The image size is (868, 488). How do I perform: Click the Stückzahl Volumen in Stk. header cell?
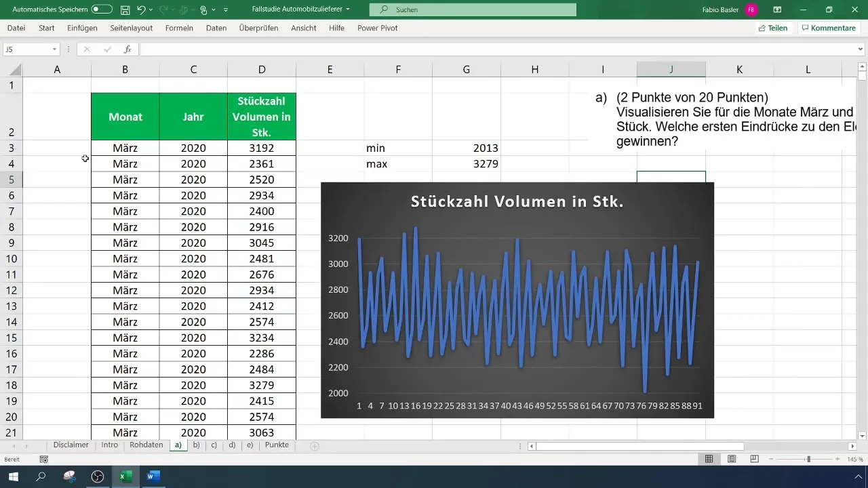click(262, 117)
